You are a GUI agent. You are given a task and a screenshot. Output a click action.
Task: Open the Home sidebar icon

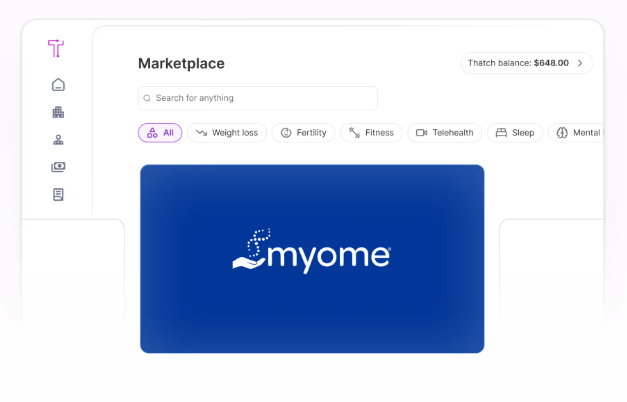[x=58, y=85]
